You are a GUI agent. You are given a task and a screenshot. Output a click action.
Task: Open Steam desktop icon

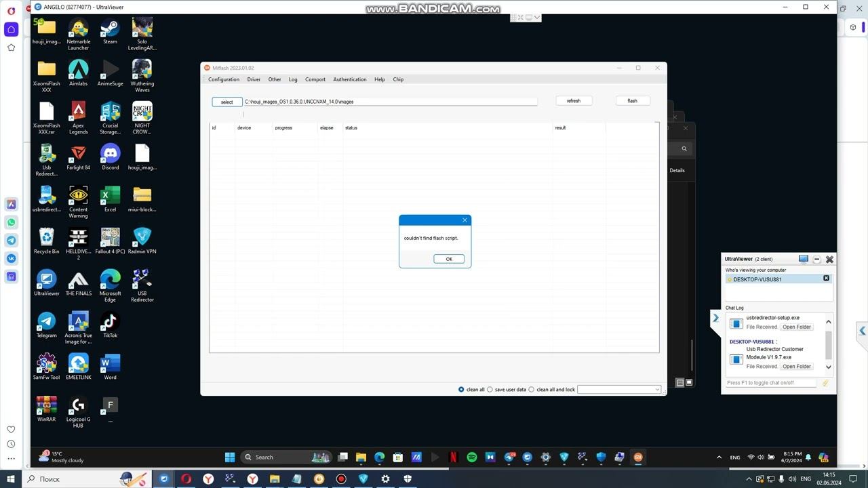click(110, 33)
